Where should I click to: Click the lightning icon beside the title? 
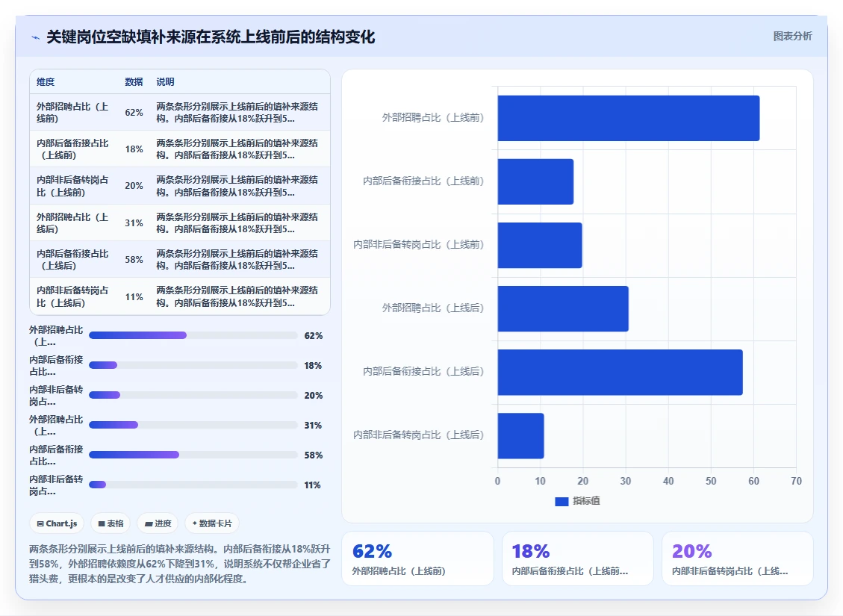coord(36,37)
